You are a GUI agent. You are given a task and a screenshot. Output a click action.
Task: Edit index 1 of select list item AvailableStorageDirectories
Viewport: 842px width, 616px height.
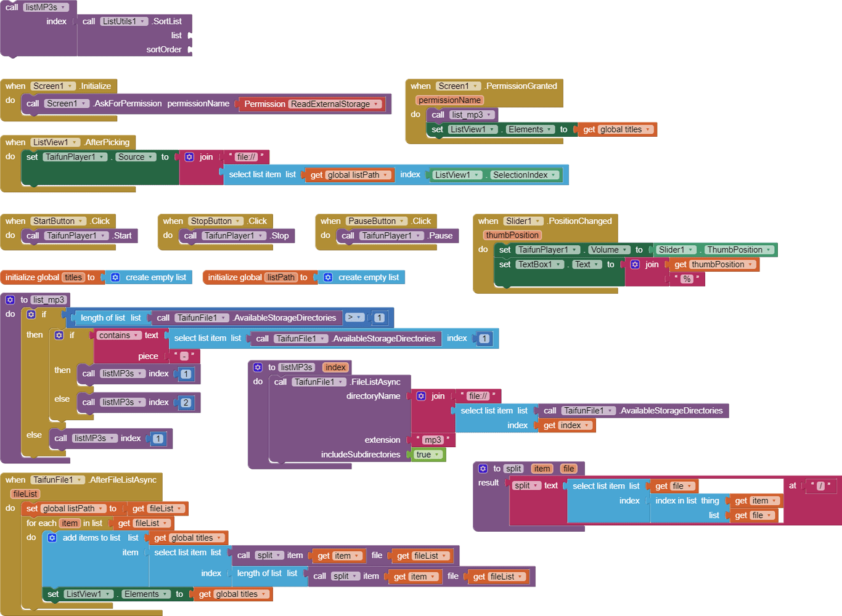tap(484, 339)
